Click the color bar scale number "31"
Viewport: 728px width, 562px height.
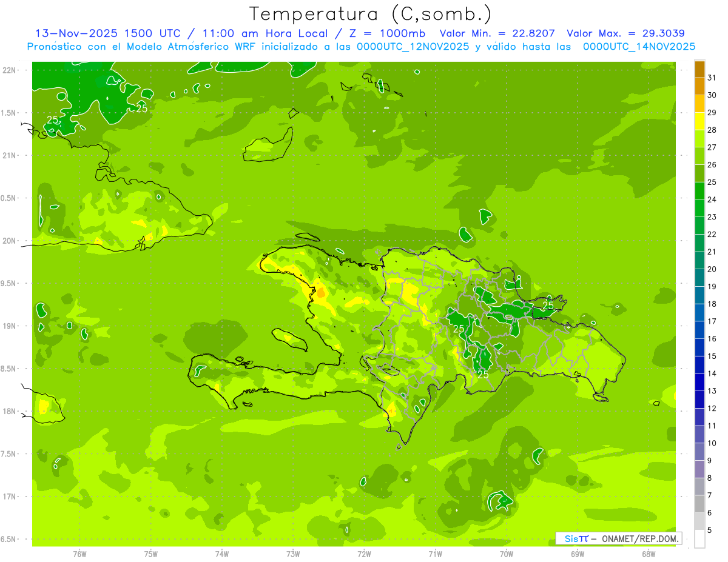[712, 78]
